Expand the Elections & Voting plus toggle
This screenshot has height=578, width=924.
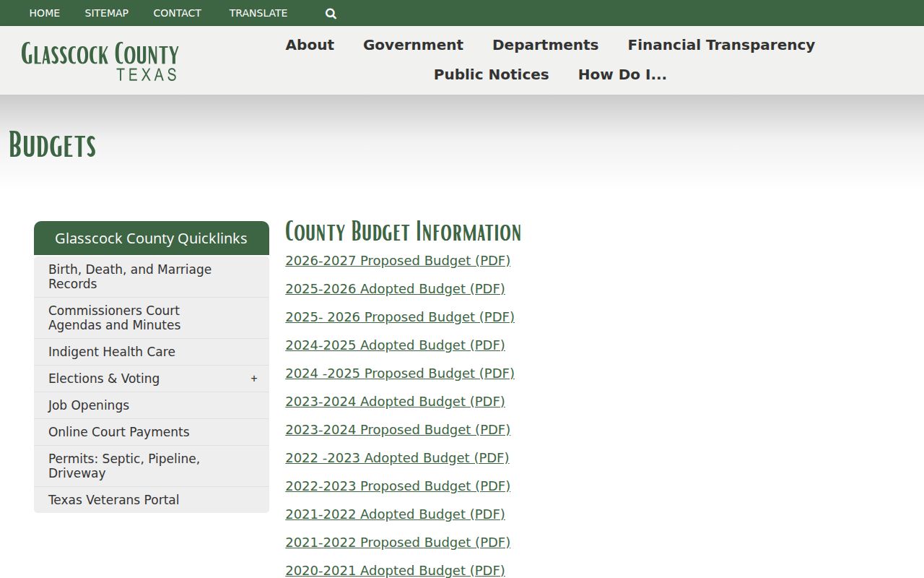(254, 379)
